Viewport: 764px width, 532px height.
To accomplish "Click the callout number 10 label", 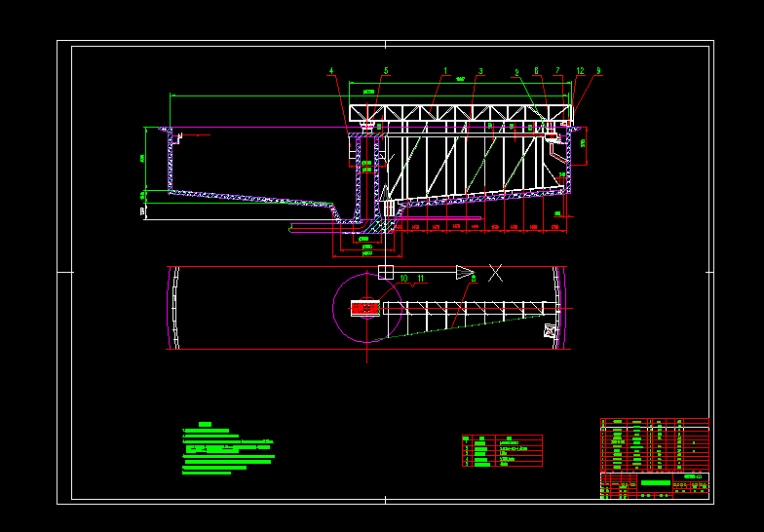I will 403,279.
